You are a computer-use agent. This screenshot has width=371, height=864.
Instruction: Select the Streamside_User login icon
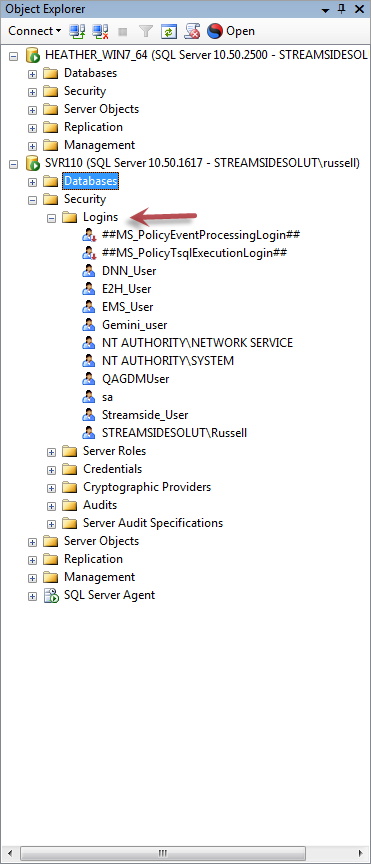[x=89, y=415]
